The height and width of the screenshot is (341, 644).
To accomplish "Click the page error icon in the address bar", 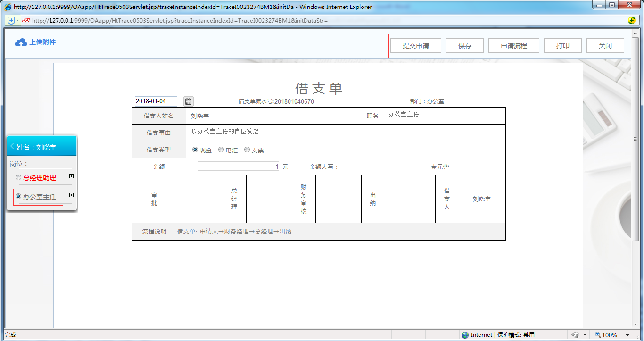I will [x=25, y=21].
